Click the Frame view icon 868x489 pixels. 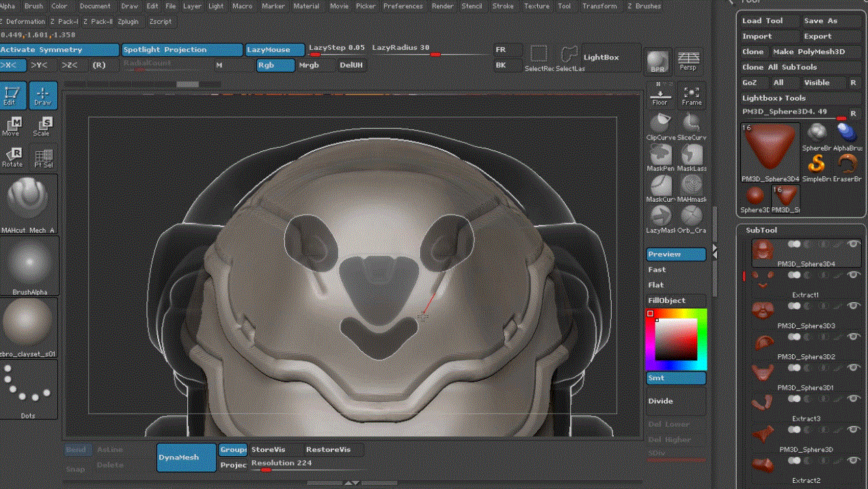pyautogui.click(x=692, y=96)
